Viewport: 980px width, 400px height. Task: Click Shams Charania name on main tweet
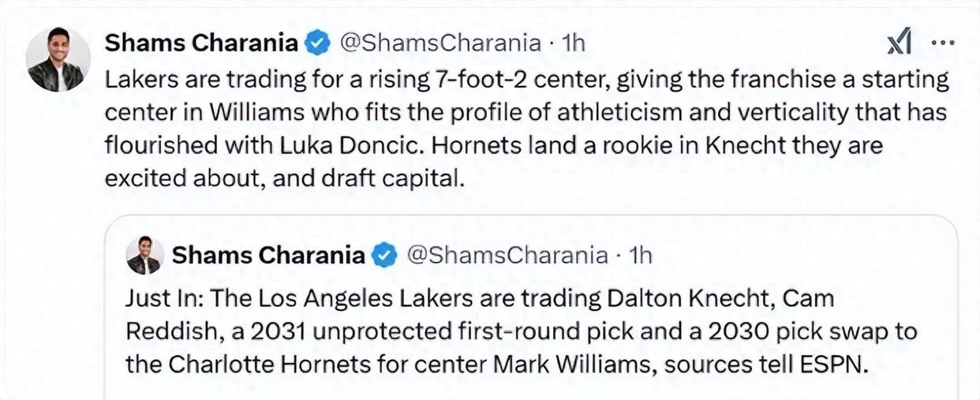201,43
